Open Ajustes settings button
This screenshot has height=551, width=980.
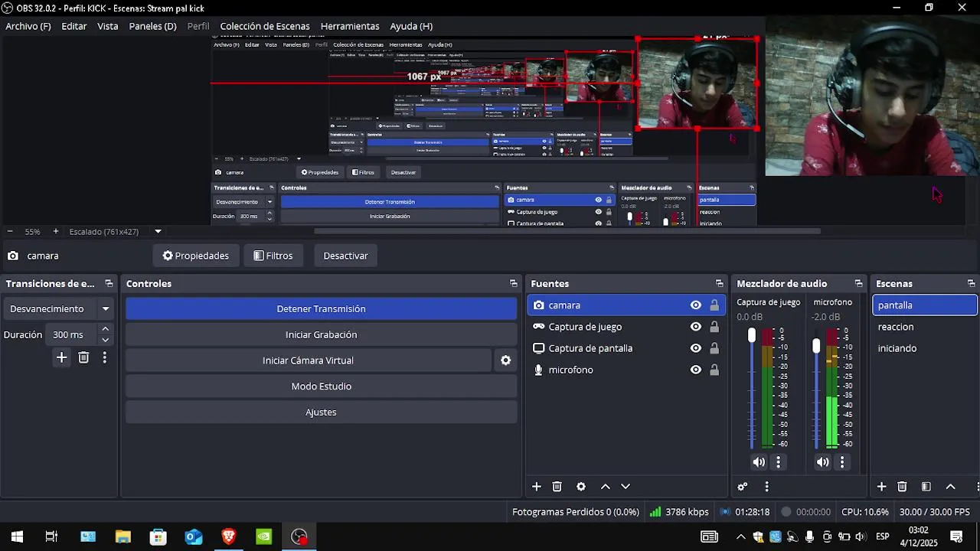(x=322, y=412)
